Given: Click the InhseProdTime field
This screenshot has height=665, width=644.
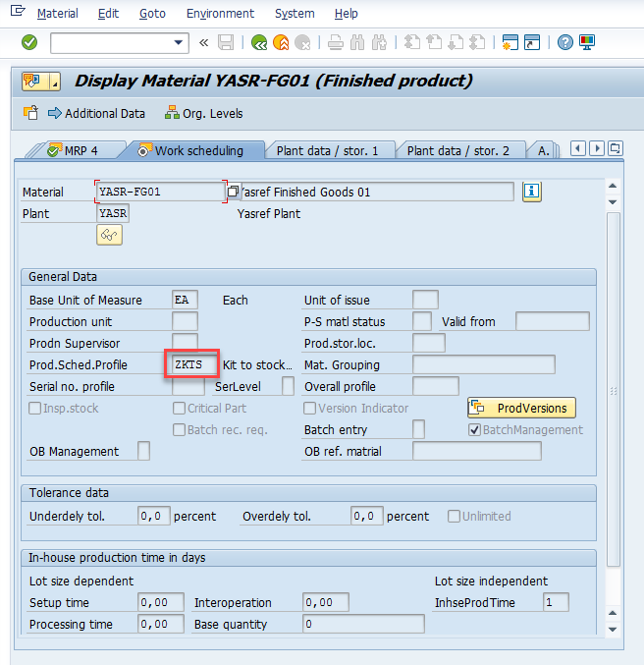Looking at the screenshot, I should coord(556,602).
